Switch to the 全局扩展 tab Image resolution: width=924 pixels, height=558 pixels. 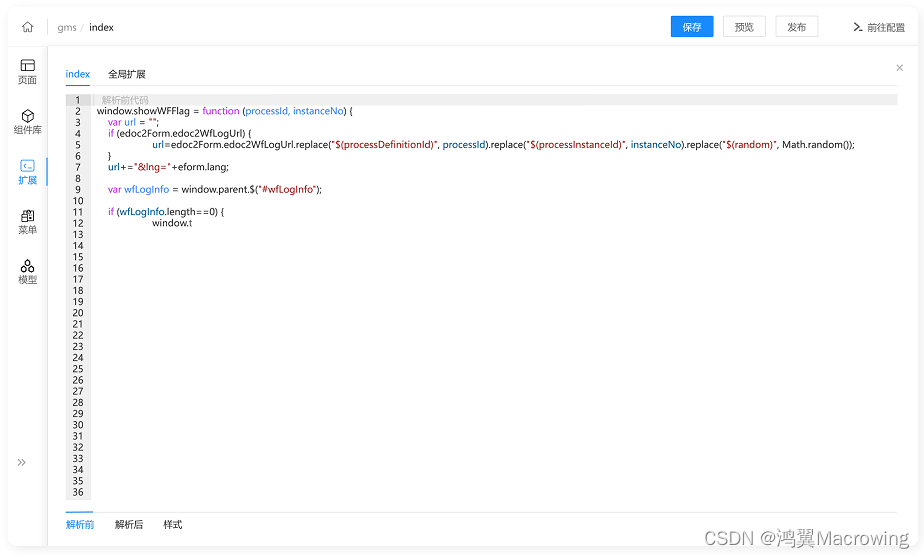tap(127, 74)
